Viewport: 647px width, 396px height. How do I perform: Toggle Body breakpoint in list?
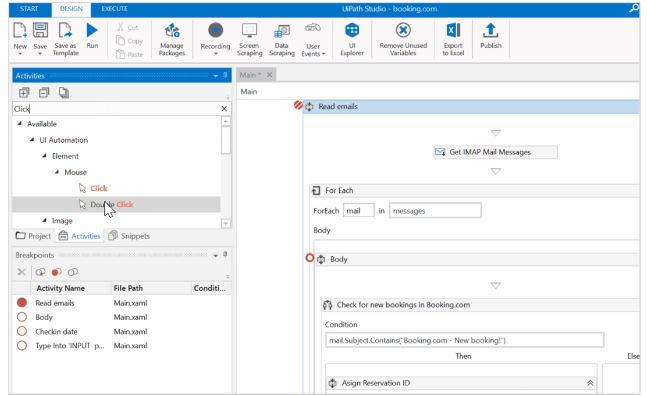click(x=21, y=317)
